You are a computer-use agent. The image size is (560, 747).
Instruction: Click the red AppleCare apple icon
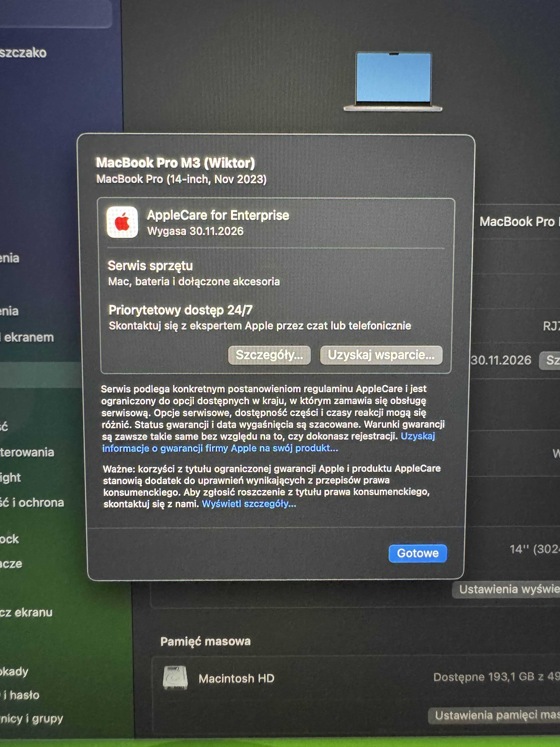pos(122,222)
